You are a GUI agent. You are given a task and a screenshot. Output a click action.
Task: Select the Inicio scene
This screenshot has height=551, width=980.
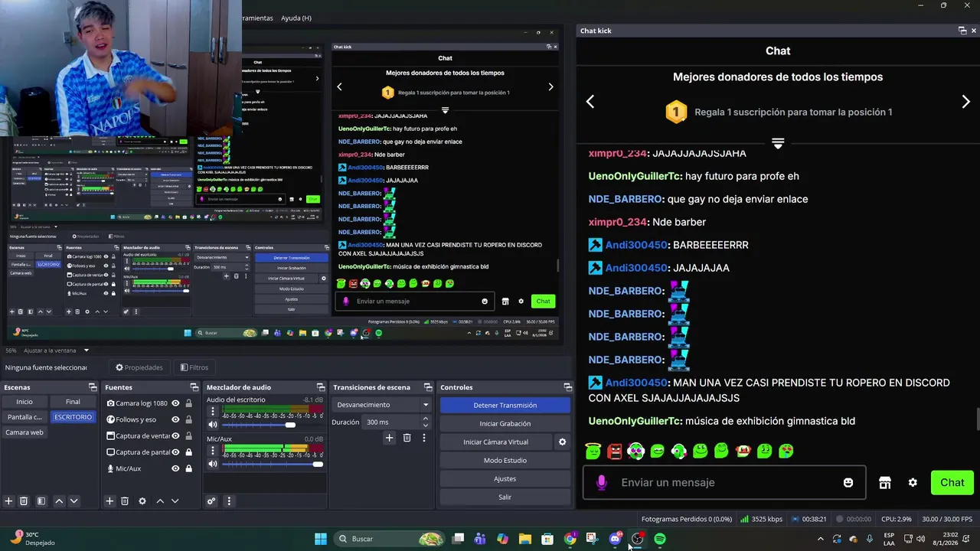coord(24,402)
